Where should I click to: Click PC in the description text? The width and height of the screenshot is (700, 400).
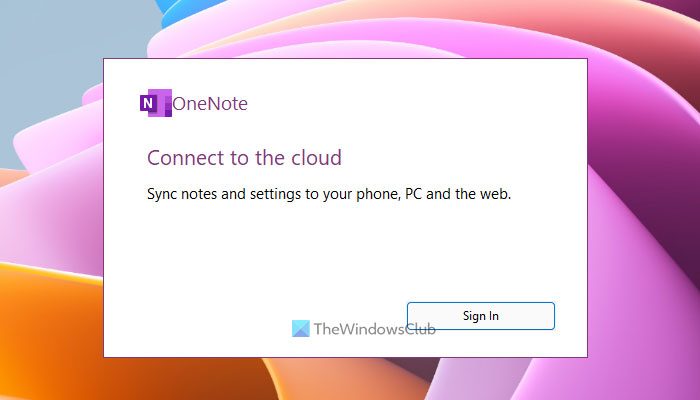pyautogui.click(x=413, y=194)
